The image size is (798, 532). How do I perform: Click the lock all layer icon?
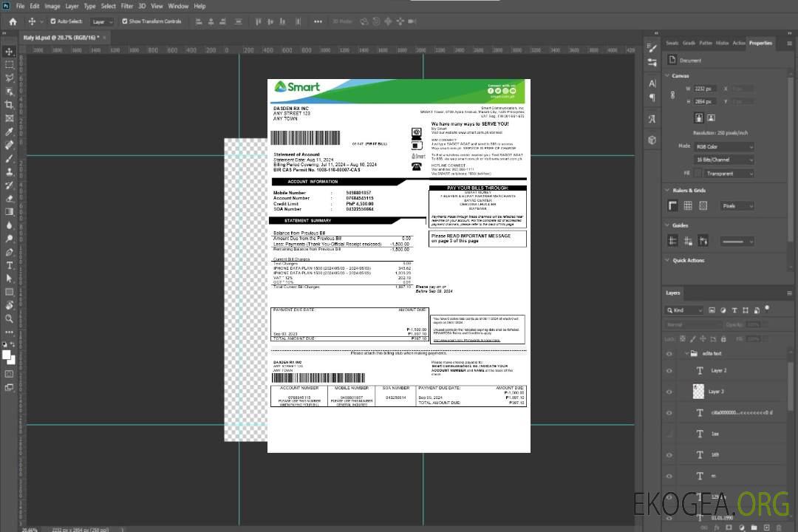click(x=723, y=338)
